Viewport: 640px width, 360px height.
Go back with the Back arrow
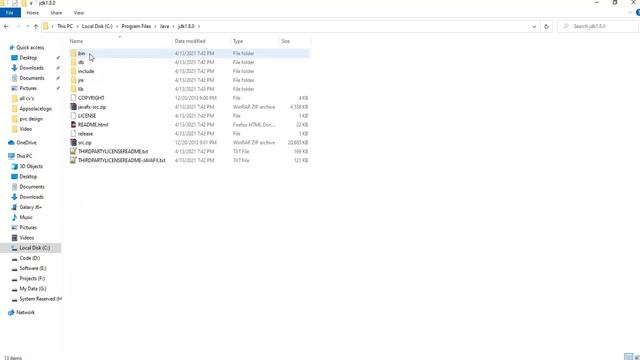pyautogui.click(x=6, y=27)
